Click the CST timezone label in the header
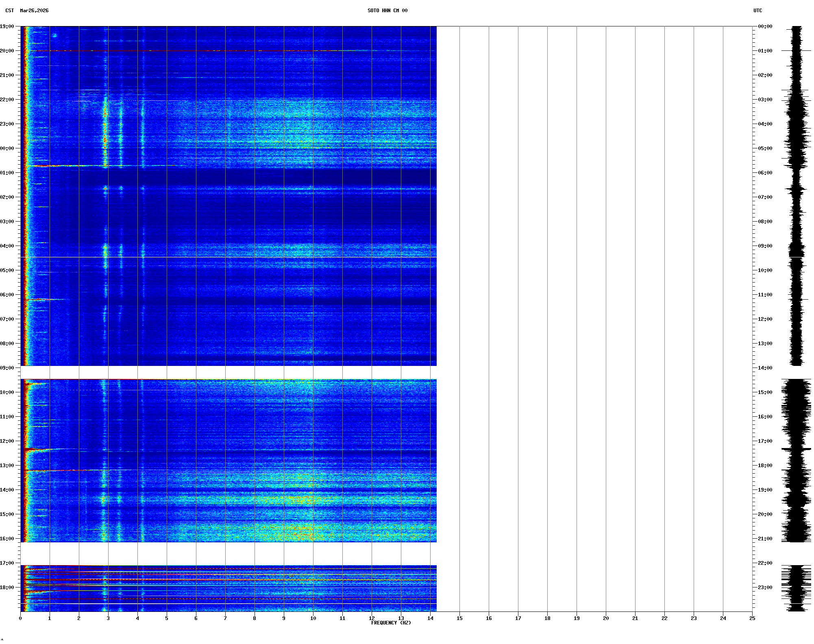 point(9,11)
